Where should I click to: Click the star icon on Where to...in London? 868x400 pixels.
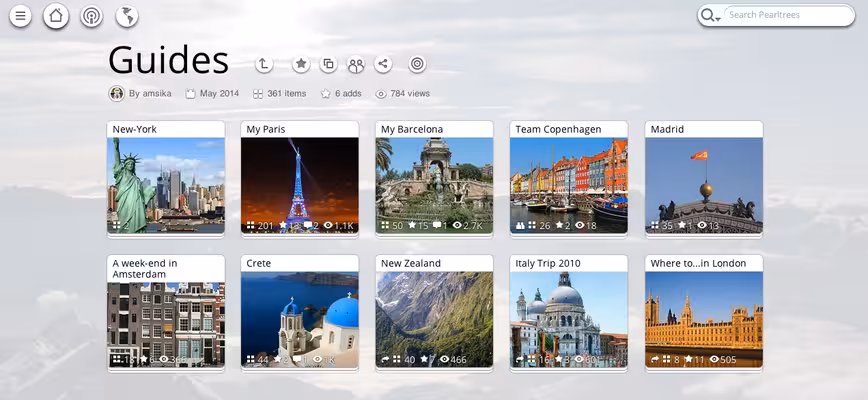689,360
